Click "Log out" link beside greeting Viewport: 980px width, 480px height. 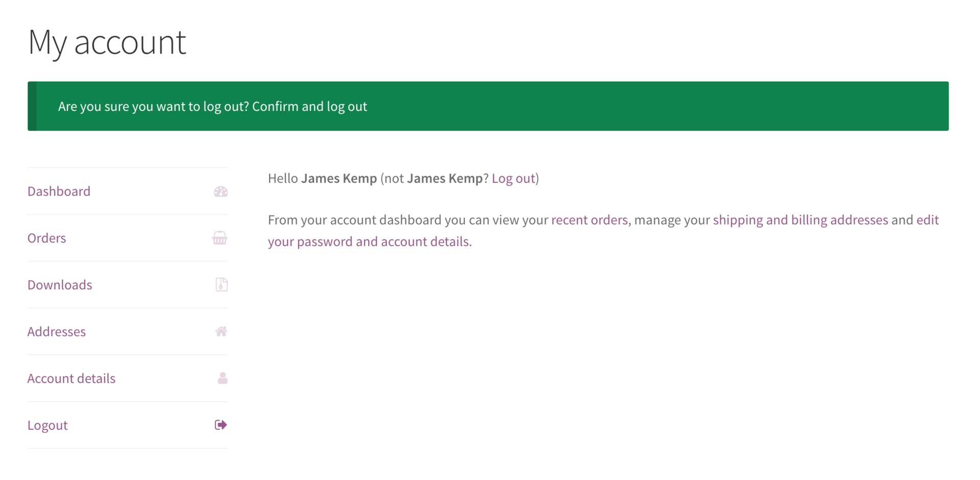pos(513,178)
